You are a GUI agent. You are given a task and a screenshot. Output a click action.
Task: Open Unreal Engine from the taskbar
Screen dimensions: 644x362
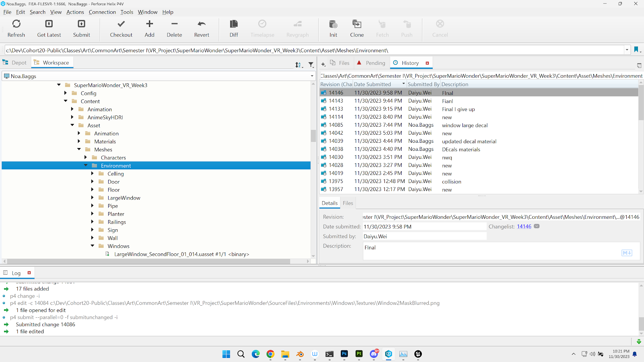pos(418,354)
